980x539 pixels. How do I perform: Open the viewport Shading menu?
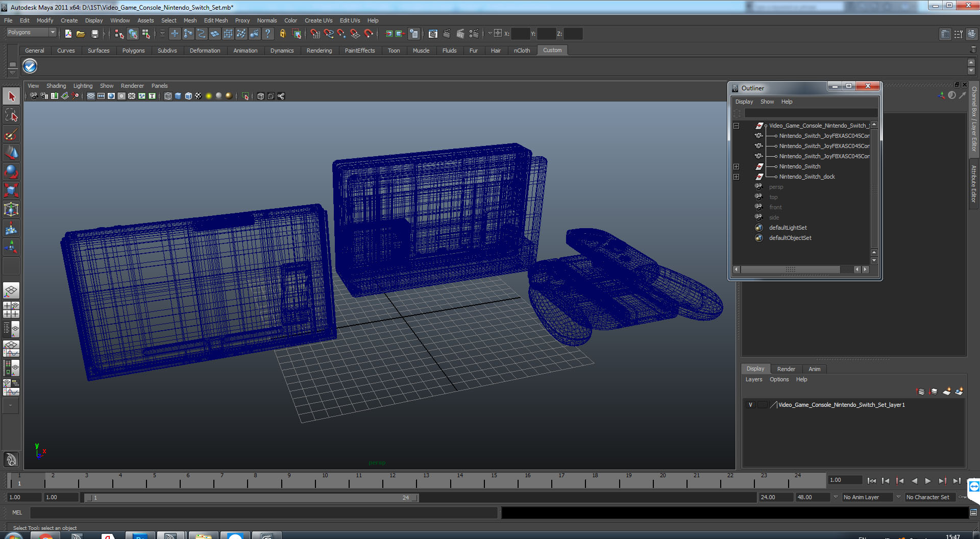56,86
